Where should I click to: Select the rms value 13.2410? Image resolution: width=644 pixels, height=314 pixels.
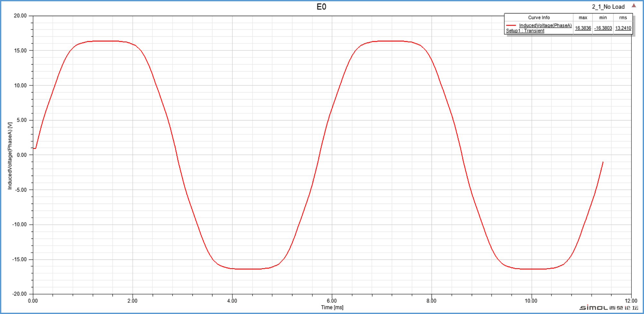[623, 28]
